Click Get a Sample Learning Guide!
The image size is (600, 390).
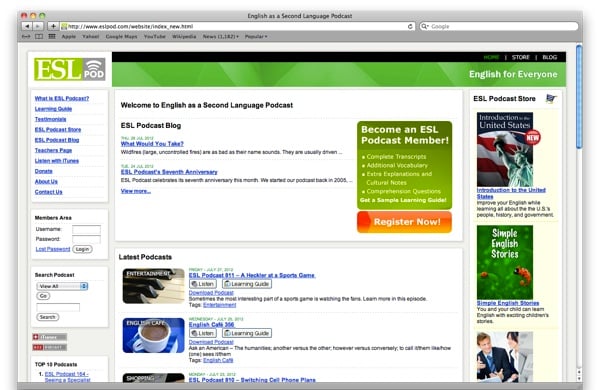tap(403, 200)
